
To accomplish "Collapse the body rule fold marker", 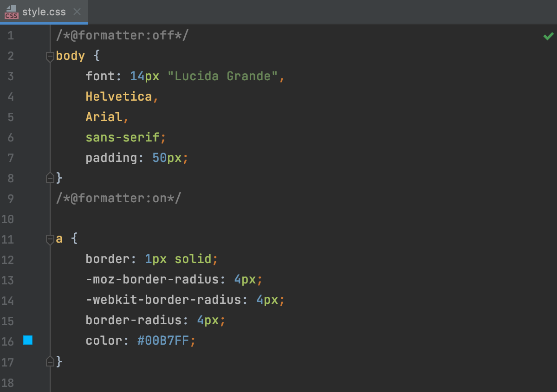I will point(50,57).
